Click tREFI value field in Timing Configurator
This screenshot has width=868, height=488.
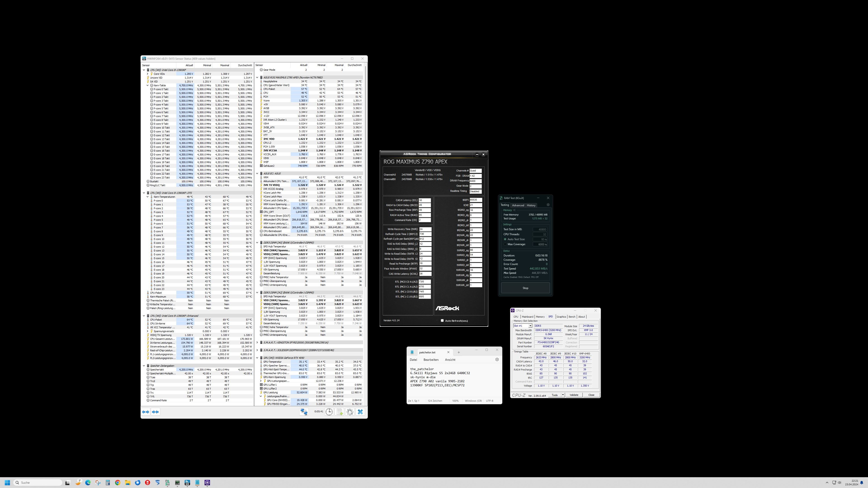click(x=476, y=200)
